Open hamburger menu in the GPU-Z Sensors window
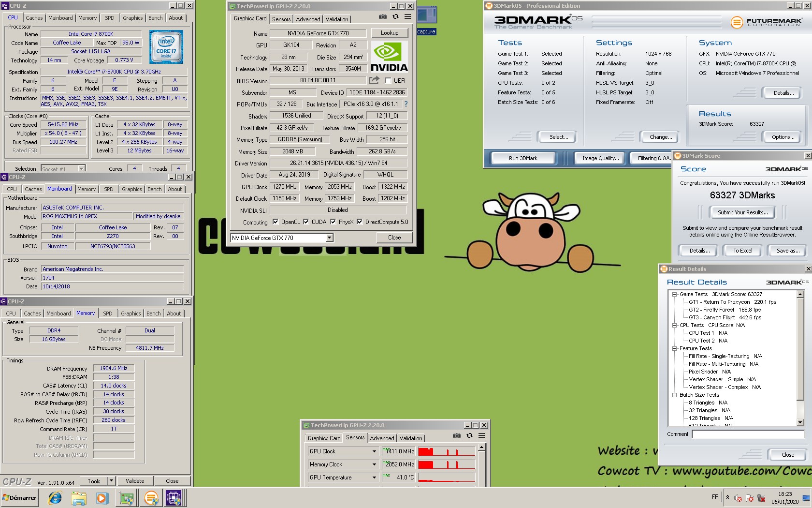Viewport: 812px width, 508px height. pos(481,436)
